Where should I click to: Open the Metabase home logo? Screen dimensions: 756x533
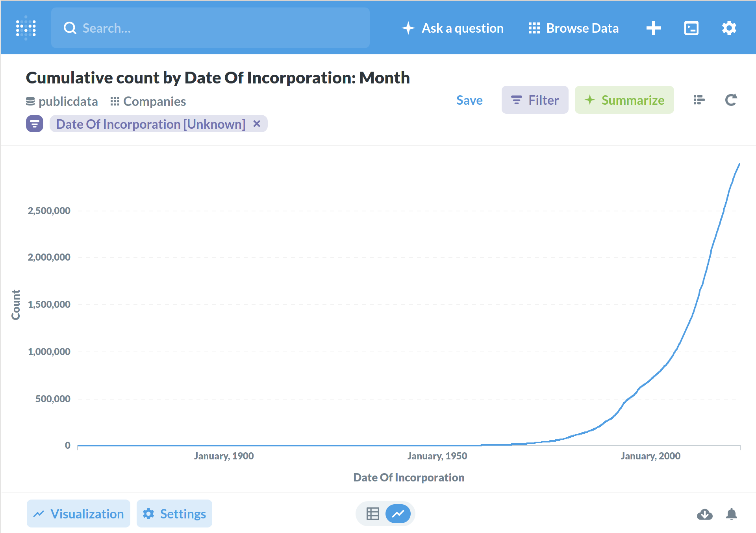pyautogui.click(x=26, y=28)
